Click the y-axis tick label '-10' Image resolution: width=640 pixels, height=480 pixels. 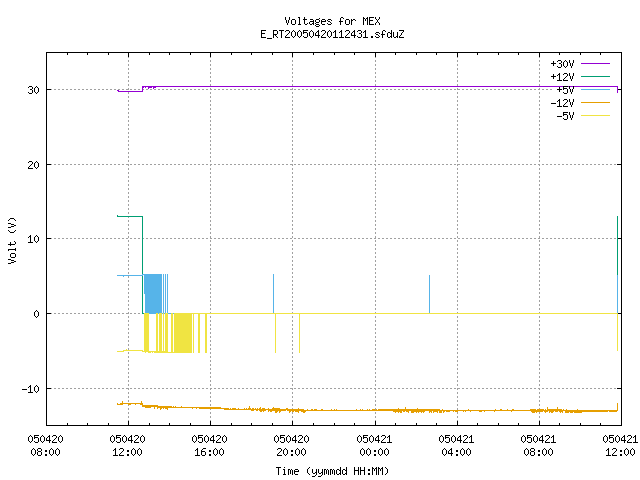tap(31, 389)
